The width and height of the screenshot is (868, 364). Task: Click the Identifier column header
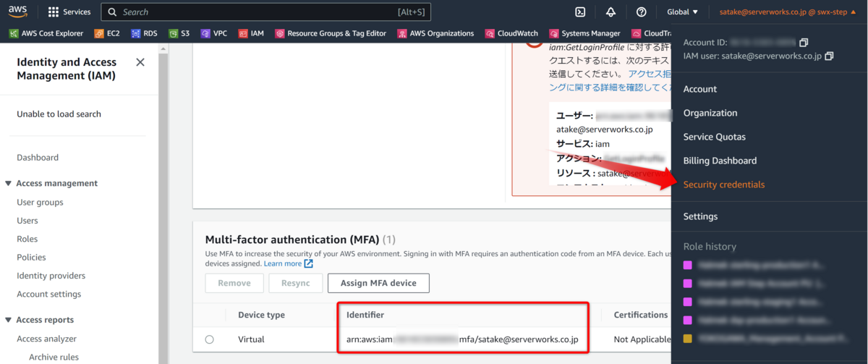[x=365, y=315]
